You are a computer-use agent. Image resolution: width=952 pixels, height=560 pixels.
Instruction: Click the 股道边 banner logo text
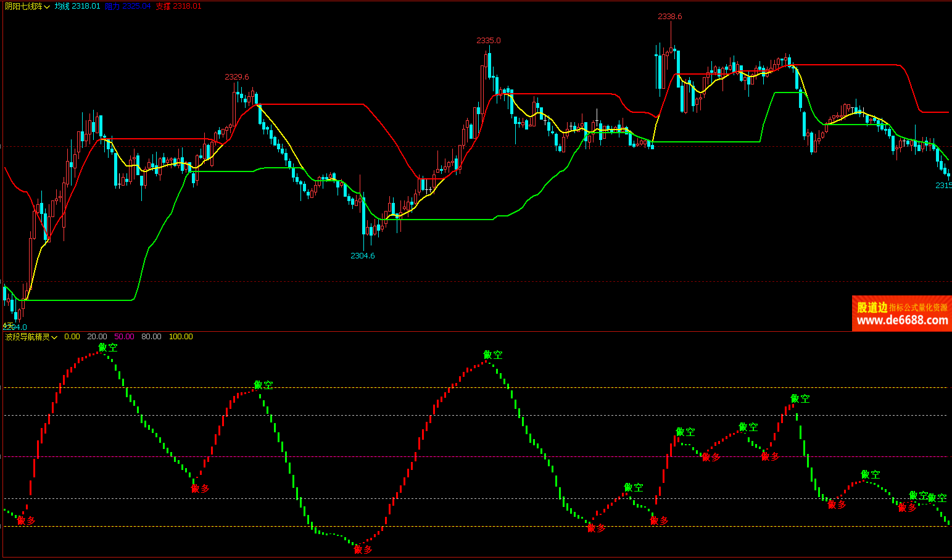pyautogui.click(x=872, y=307)
